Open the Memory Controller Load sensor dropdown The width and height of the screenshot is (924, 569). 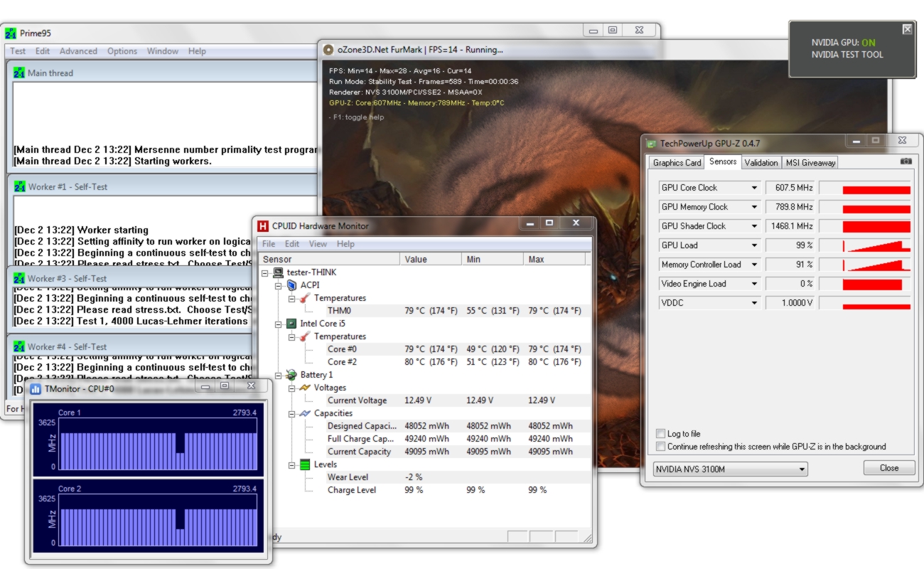click(755, 265)
